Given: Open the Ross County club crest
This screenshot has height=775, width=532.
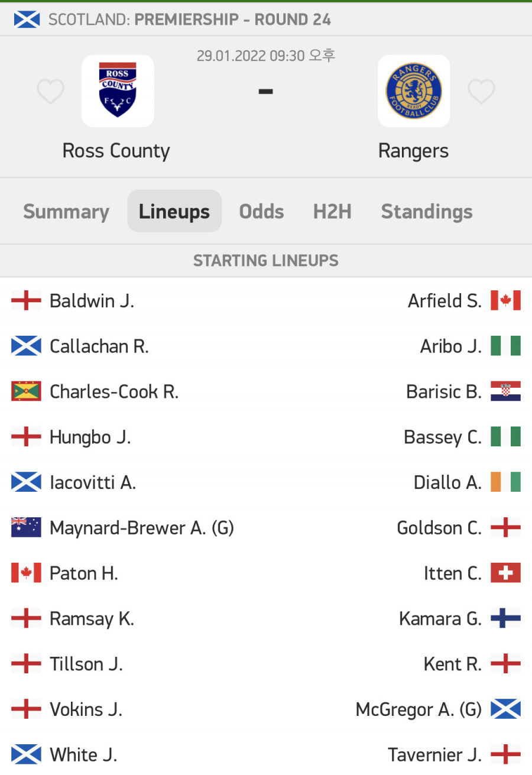Looking at the screenshot, I should (118, 91).
